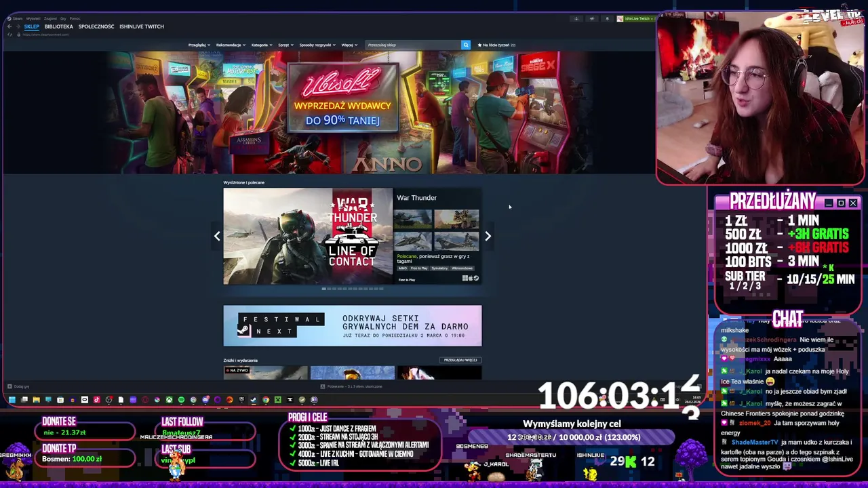Screen dimensions: 868x488
Task: Go forward with the Steam forward arrow
Action: [18, 26]
